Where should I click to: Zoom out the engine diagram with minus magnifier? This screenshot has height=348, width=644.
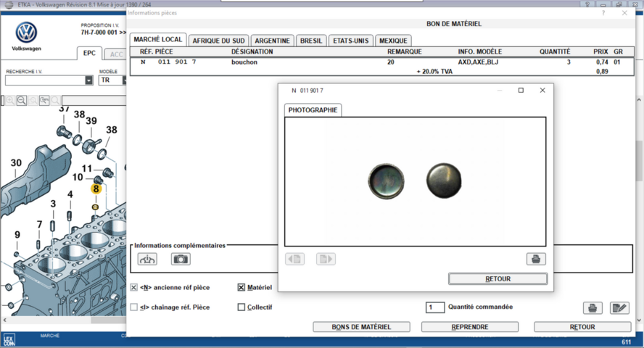click(22, 100)
